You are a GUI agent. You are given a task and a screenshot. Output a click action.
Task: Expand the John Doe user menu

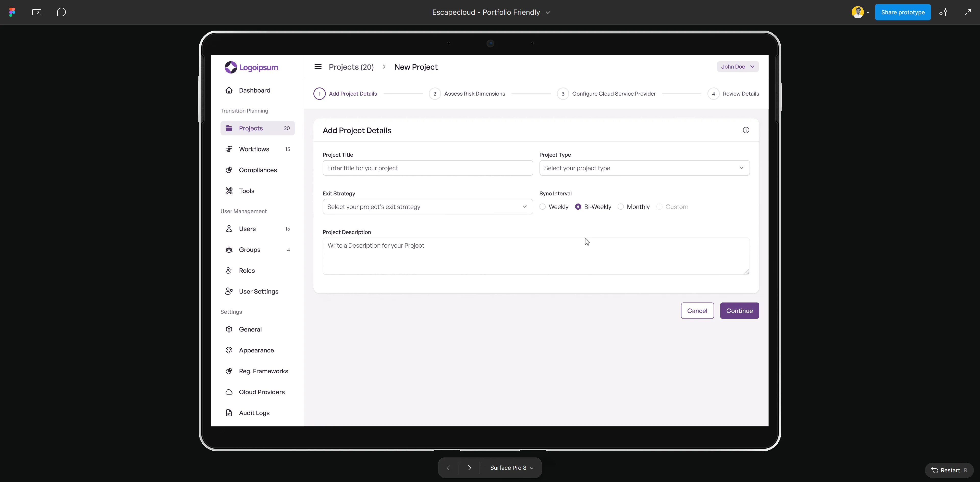[738, 67]
